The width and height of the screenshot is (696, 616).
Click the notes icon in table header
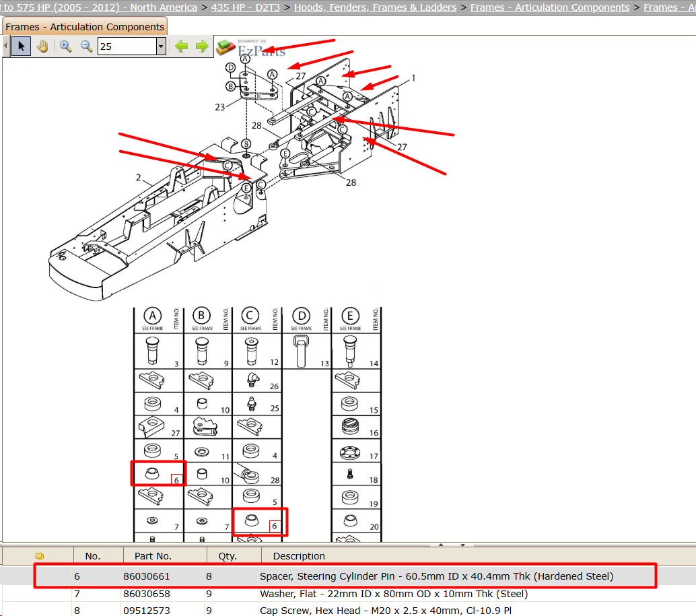(40, 555)
